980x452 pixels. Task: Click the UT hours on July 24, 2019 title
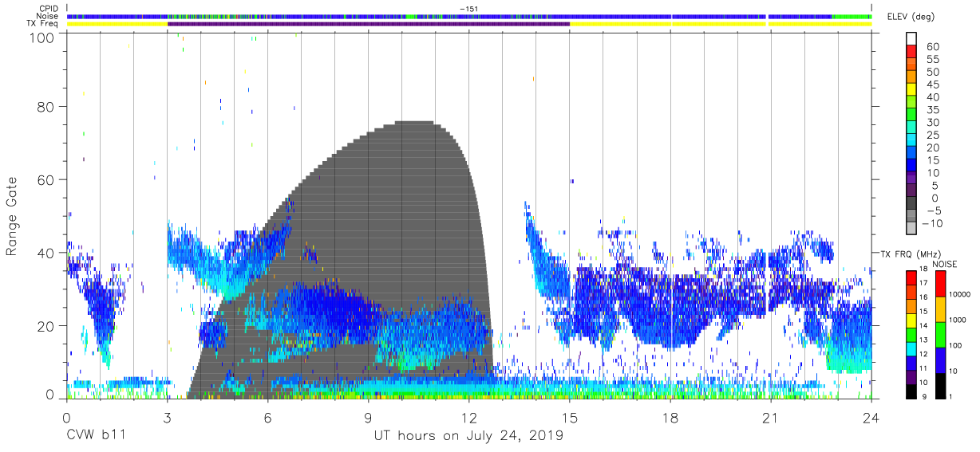468,436
